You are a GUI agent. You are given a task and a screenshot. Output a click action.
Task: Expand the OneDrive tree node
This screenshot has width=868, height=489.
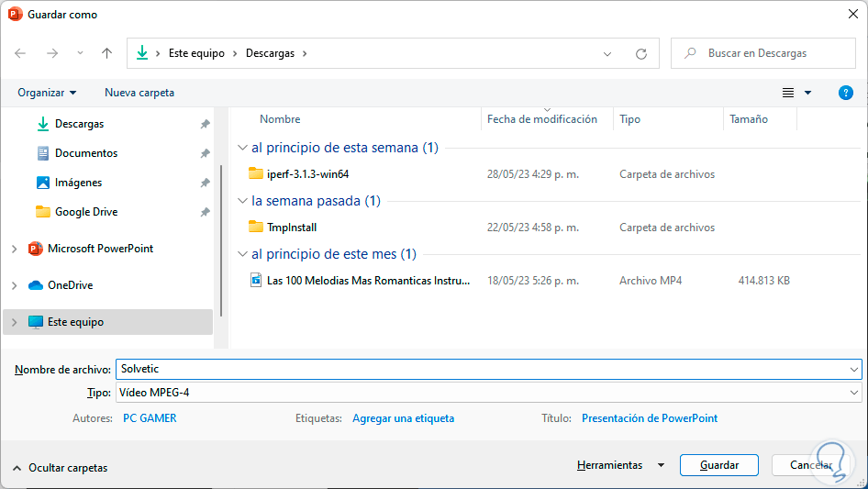tap(14, 285)
